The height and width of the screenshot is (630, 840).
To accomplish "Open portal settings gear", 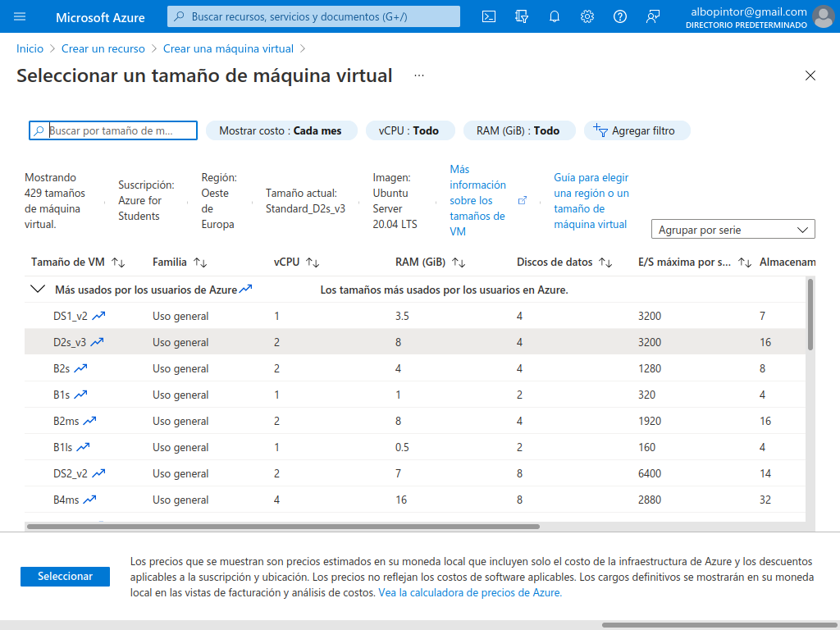I will pos(587,16).
